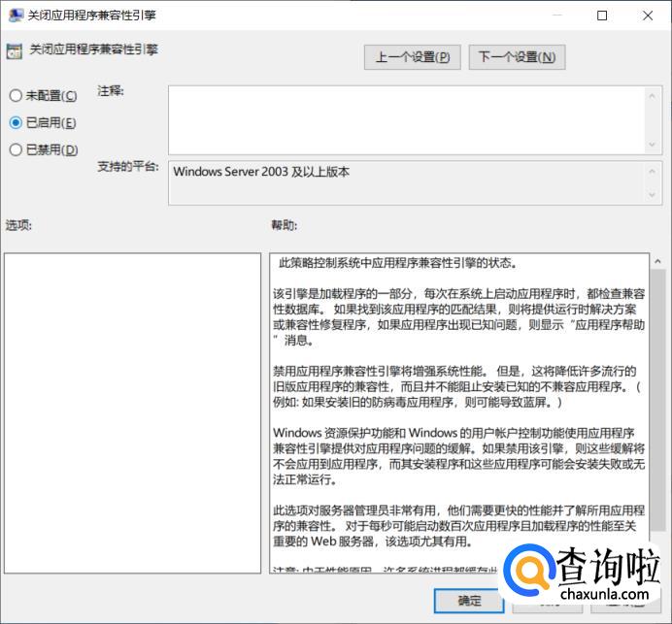Click into the 注释 comment text box
This screenshot has height=624, width=672.
pos(407,120)
